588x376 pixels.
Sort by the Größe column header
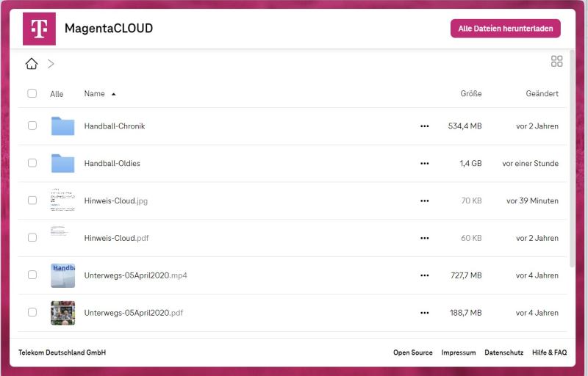coord(471,93)
